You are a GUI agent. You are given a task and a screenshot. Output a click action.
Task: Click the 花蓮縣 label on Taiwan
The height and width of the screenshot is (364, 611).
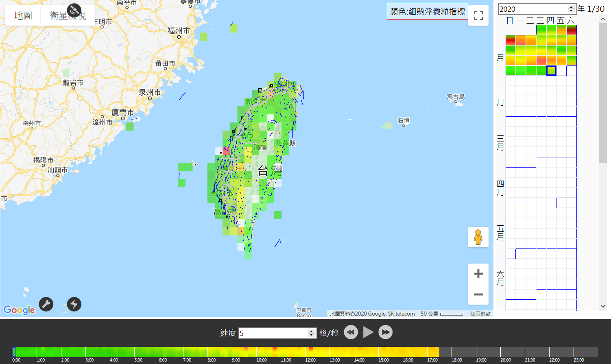tap(286, 143)
